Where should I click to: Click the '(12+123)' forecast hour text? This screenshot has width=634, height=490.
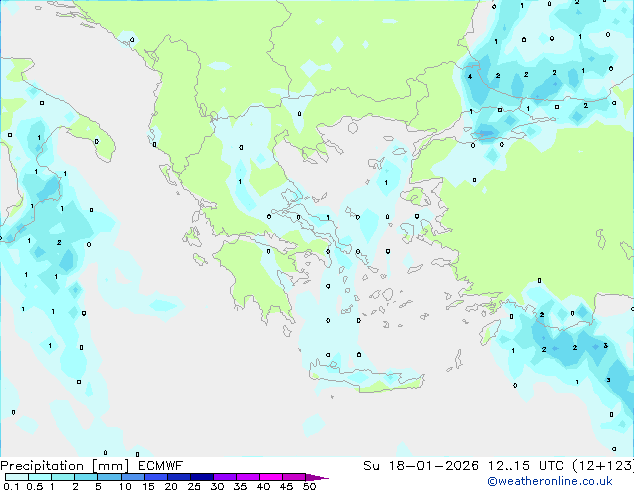pyautogui.click(x=603, y=466)
